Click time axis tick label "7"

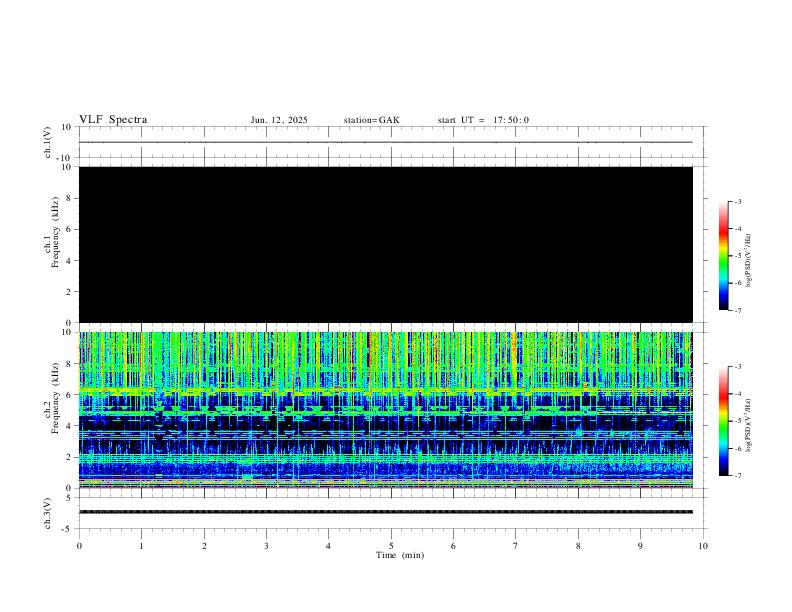516,546
